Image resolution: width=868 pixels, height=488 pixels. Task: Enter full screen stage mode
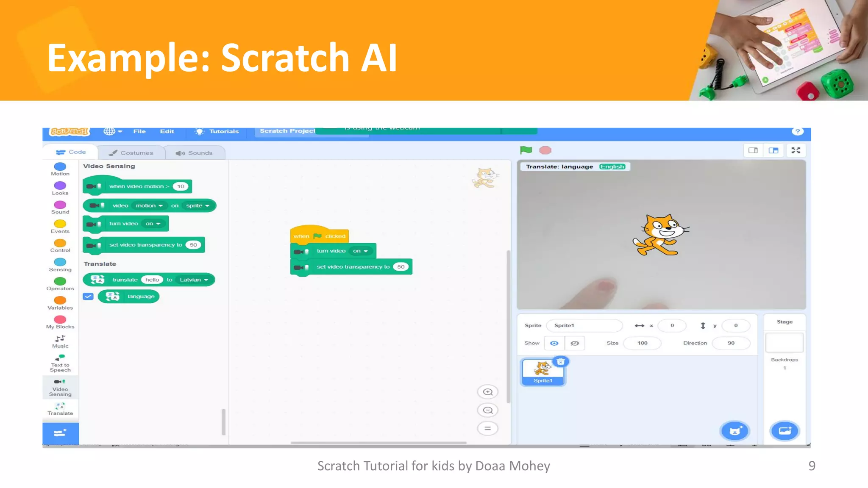click(796, 150)
